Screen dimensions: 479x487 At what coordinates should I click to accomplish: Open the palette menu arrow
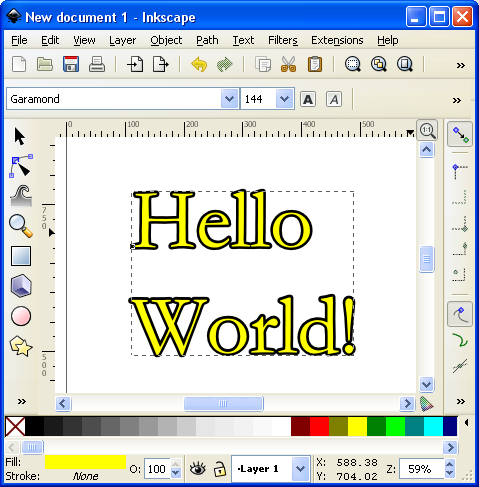tap(466, 423)
